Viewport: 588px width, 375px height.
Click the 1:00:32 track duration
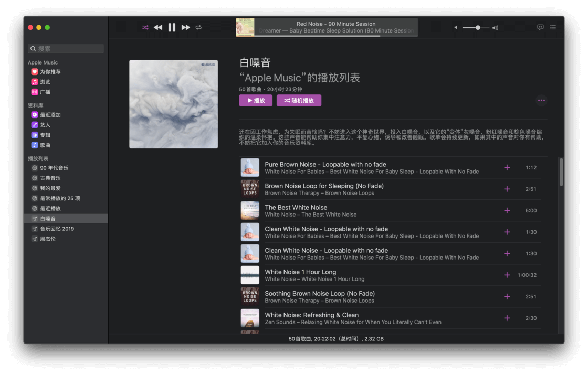(527, 275)
